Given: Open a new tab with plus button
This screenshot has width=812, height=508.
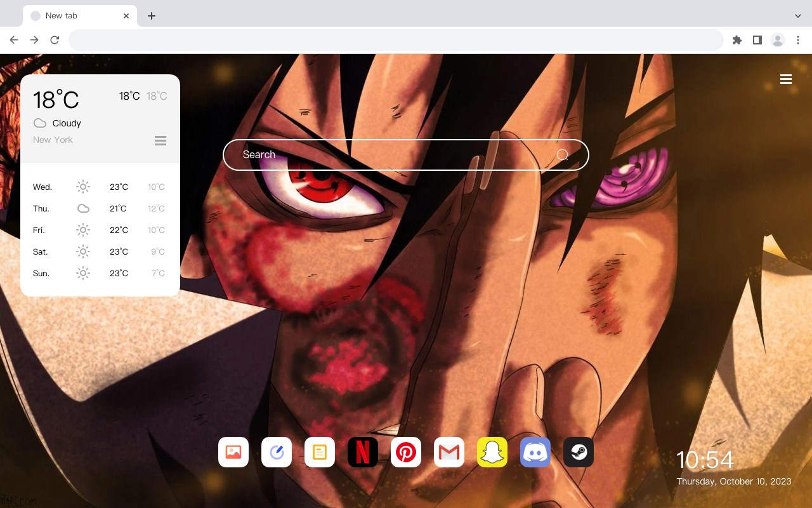Looking at the screenshot, I should pyautogui.click(x=151, y=16).
